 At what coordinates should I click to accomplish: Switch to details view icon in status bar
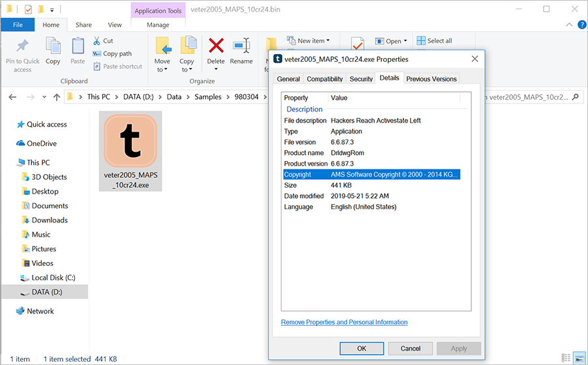566,358
